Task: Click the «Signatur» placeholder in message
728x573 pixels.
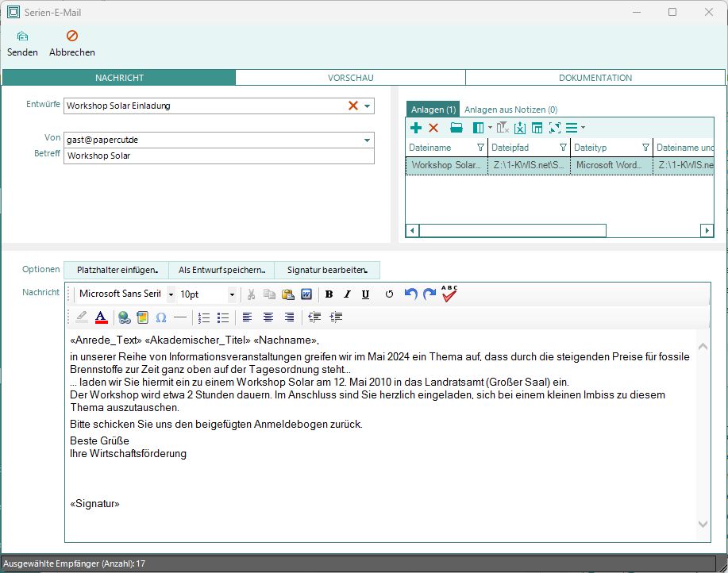Action: click(x=94, y=503)
